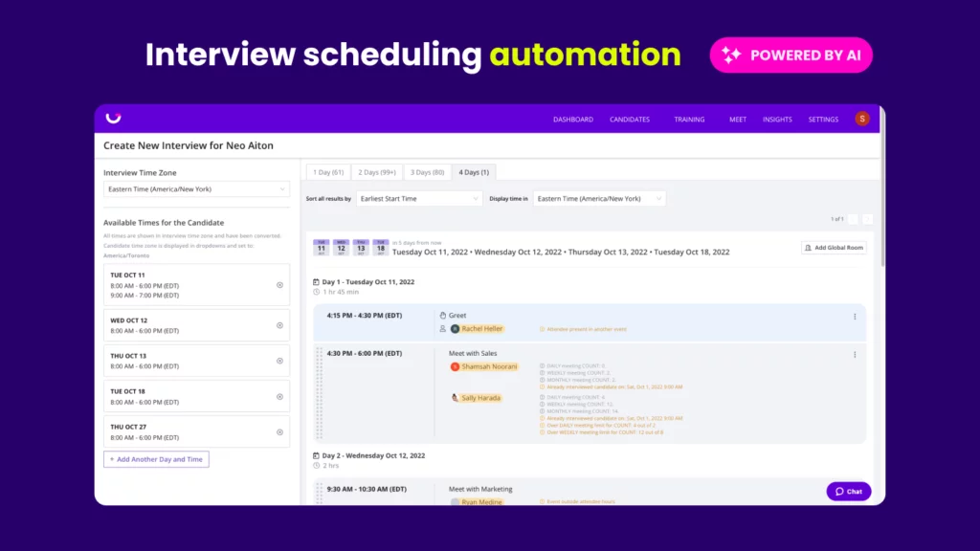Viewport: 980px width, 551px height.
Task: Click Add Another Day and Time
Action: click(156, 459)
